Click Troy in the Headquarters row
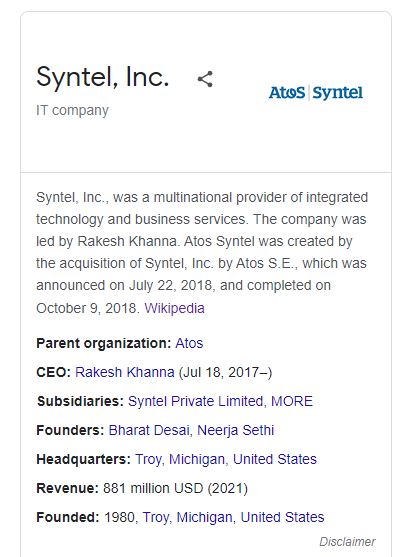The width and height of the screenshot is (413, 557). [148, 459]
